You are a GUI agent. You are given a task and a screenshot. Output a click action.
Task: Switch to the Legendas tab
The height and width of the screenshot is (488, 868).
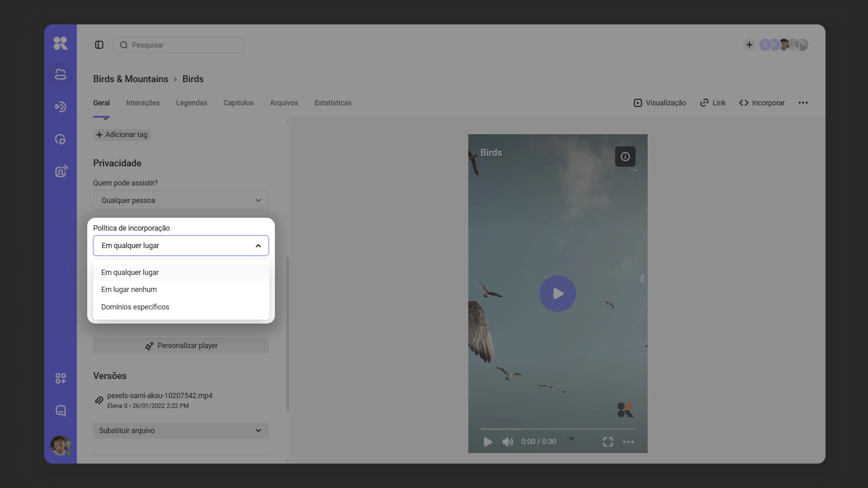point(191,103)
